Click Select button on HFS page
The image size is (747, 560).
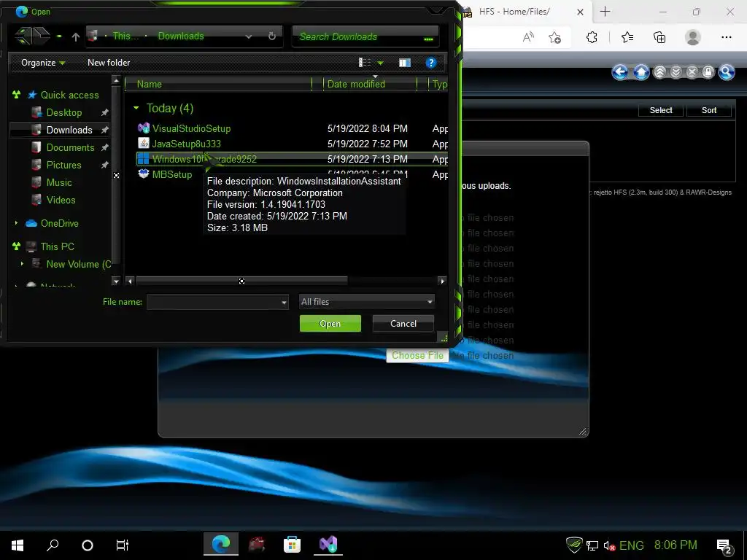tap(661, 110)
